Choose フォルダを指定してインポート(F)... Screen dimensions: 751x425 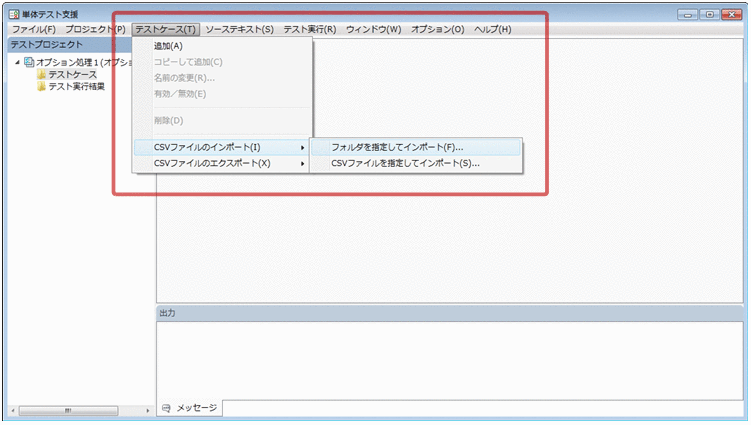coord(416,147)
